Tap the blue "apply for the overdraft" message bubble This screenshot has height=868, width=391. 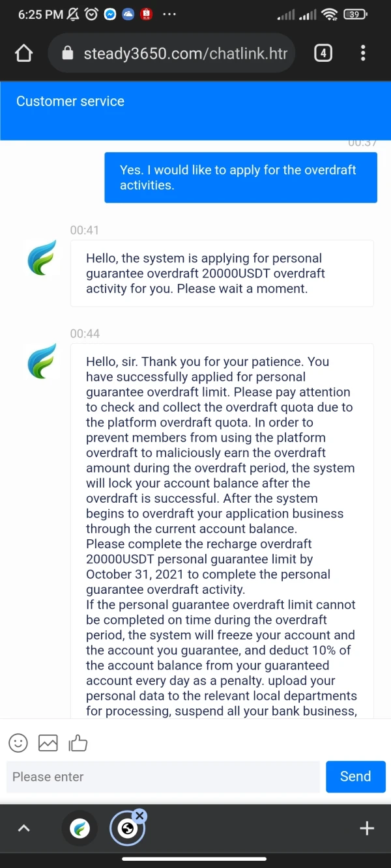(x=240, y=177)
